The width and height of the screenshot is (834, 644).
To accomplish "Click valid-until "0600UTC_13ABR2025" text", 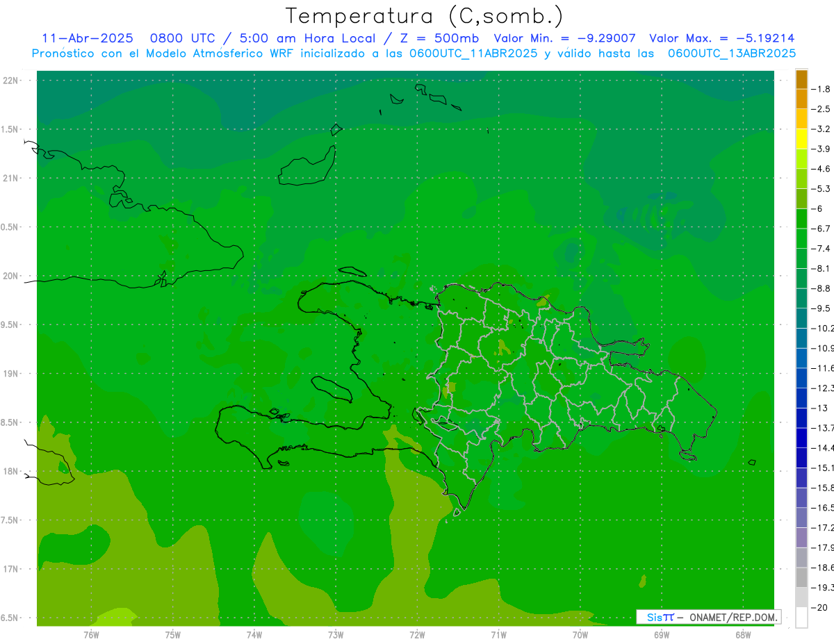I will 732,53.
